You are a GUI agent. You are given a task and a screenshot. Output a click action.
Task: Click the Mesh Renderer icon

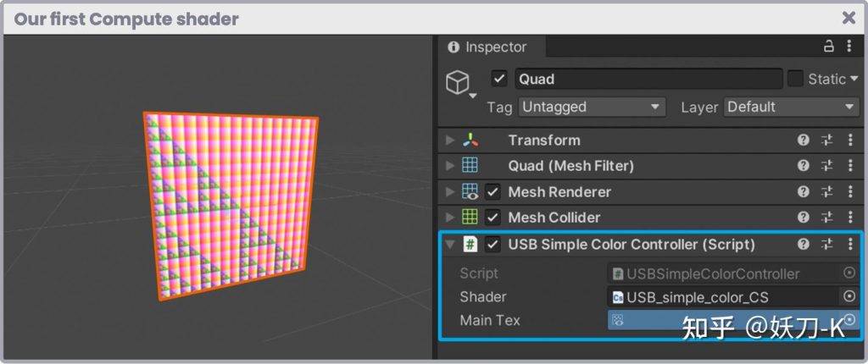(x=470, y=191)
